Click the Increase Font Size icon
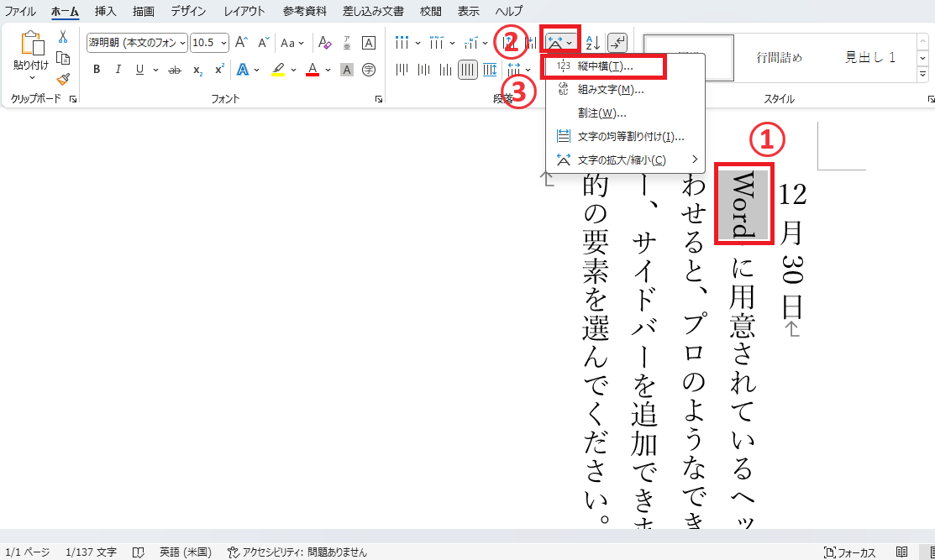This screenshot has width=935, height=560. (x=241, y=43)
